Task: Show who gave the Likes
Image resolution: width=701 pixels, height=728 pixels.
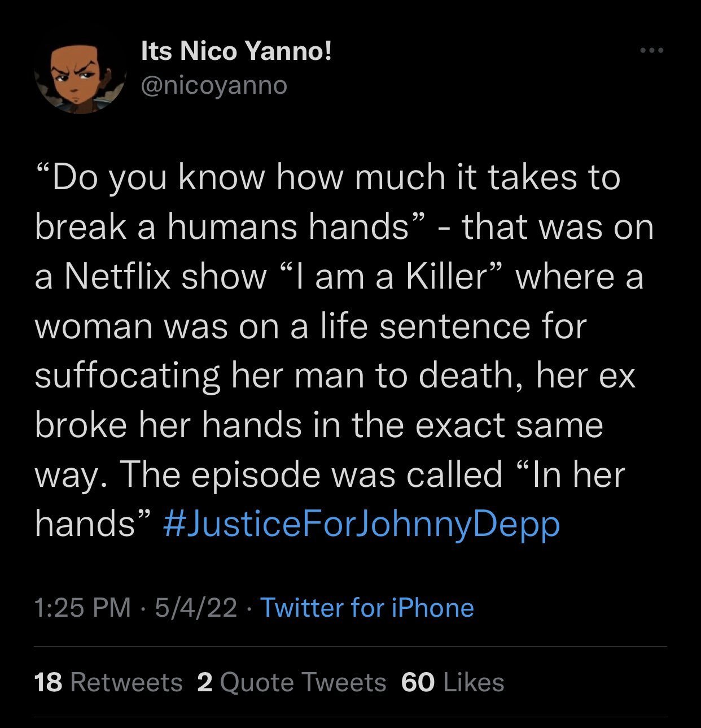Action: pos(474,682)
